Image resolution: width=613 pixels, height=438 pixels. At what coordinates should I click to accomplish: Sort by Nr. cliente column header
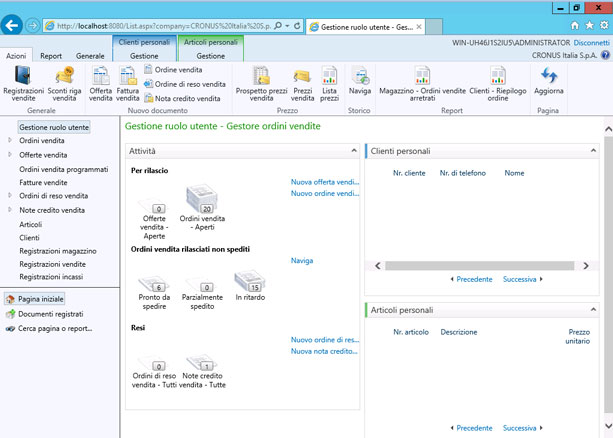tap(409, 173)
